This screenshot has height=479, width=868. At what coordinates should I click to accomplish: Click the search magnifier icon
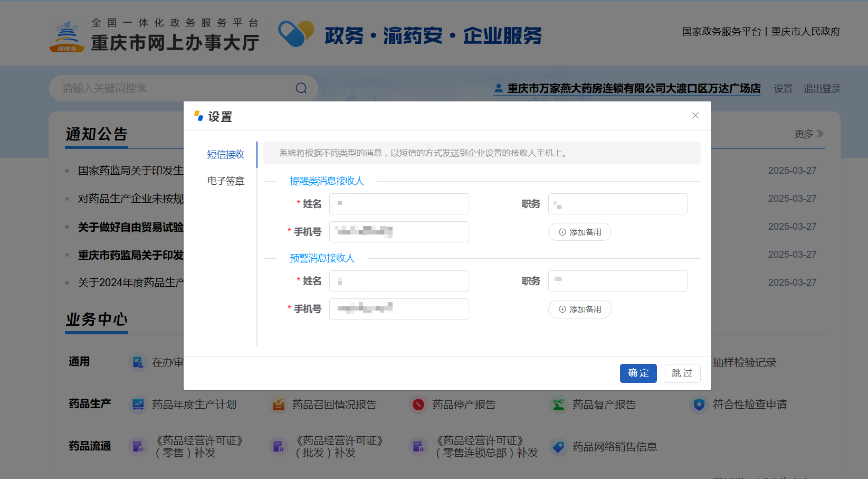[301, 88]
